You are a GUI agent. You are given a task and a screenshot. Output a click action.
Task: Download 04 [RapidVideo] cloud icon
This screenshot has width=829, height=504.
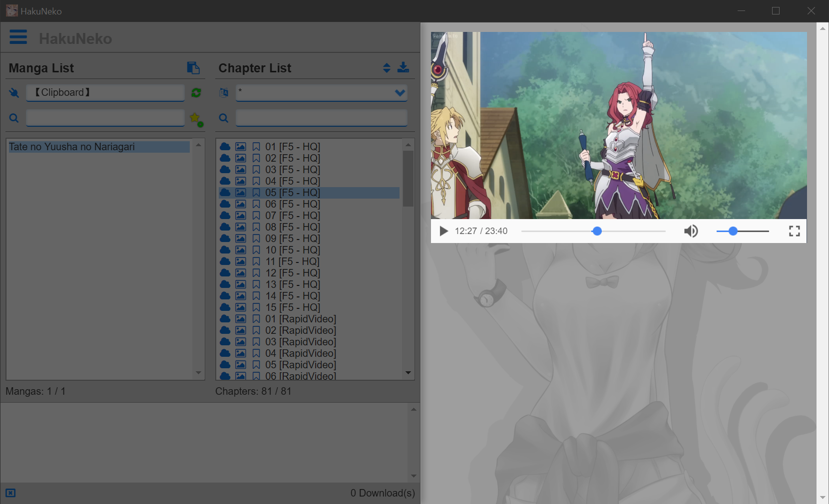click(x=225, y=353)
